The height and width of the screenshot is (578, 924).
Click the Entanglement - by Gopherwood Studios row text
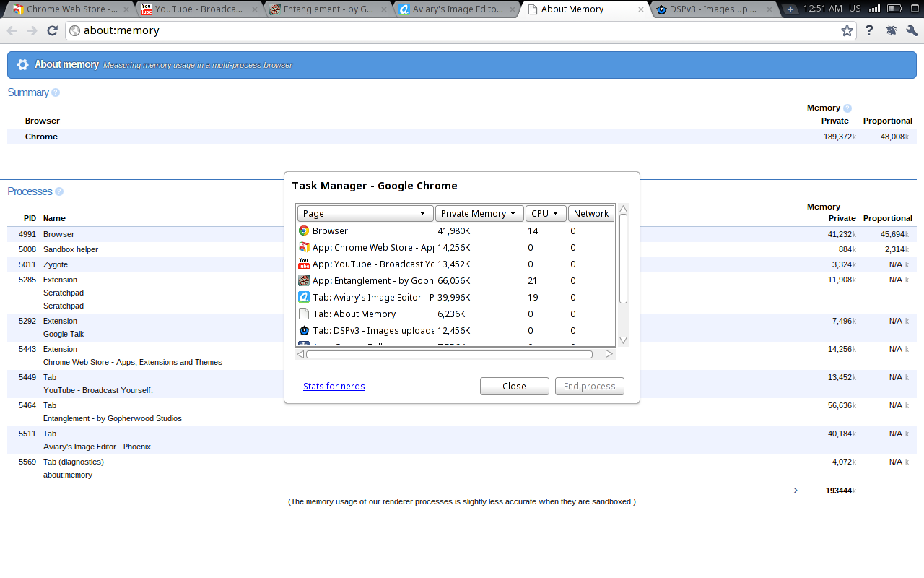pyautogui.click(x=113, y=418)
